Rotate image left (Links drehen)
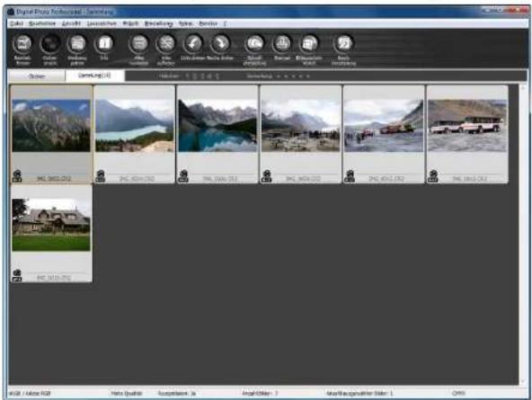Screen dimensions: 532x400 pyautogui.click(x=193, y=48)
